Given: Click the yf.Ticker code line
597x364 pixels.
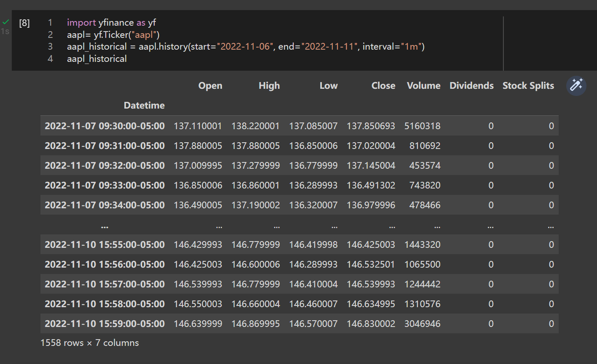Looking at the screenshot, I should [113, 35].
